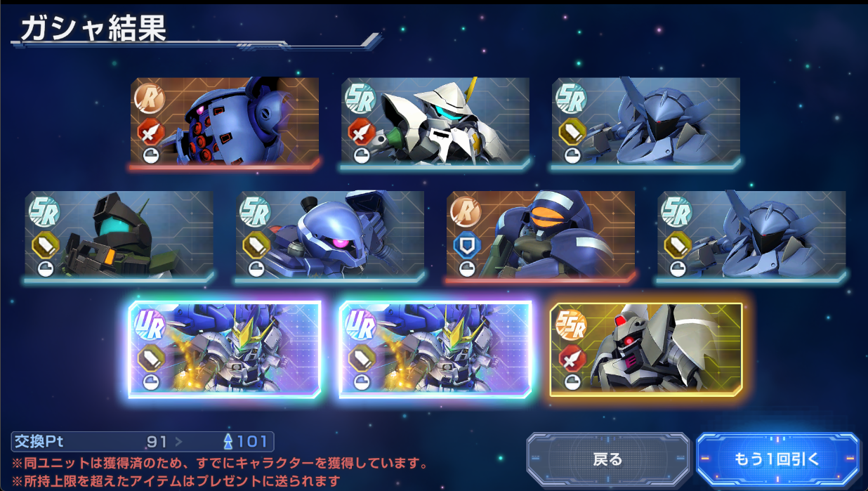Select the SSR gold-framed unit card
This screenshot has height=491, width=868.
[646, 349]
